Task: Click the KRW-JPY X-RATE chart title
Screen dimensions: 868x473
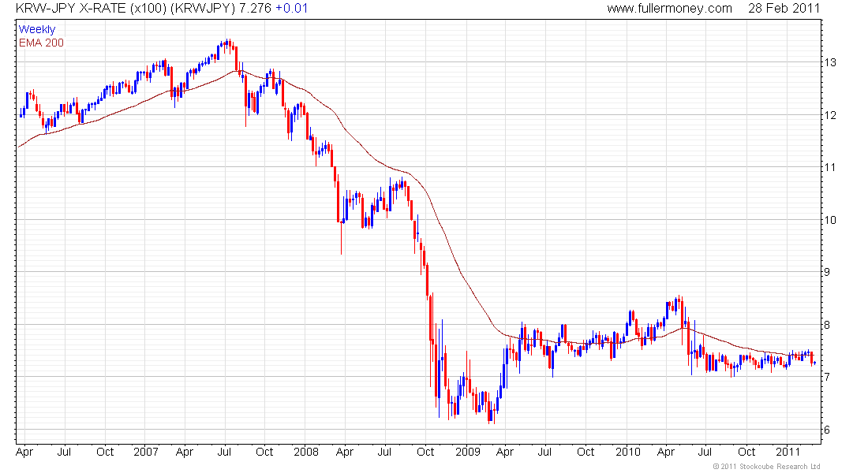Action: (x=125, y=9)
